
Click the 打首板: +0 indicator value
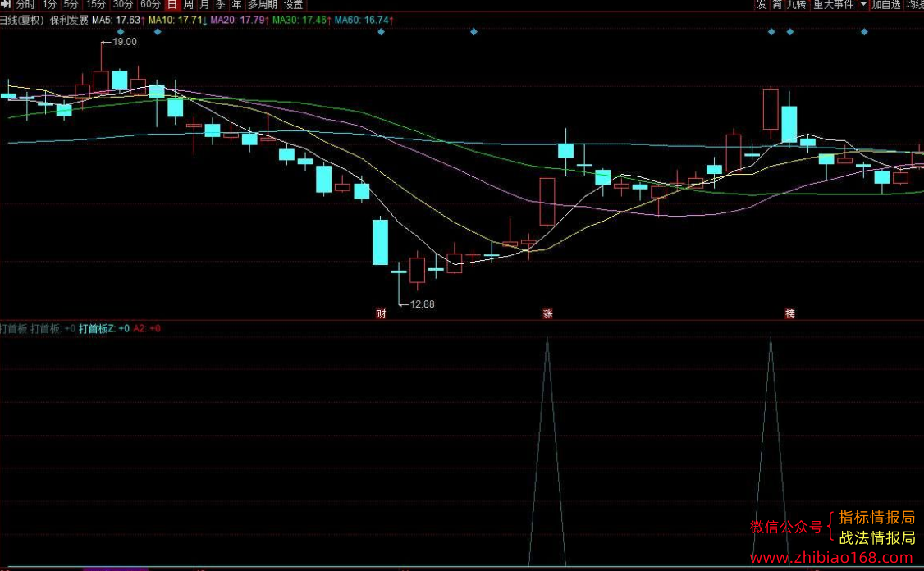tap(53, 328)
